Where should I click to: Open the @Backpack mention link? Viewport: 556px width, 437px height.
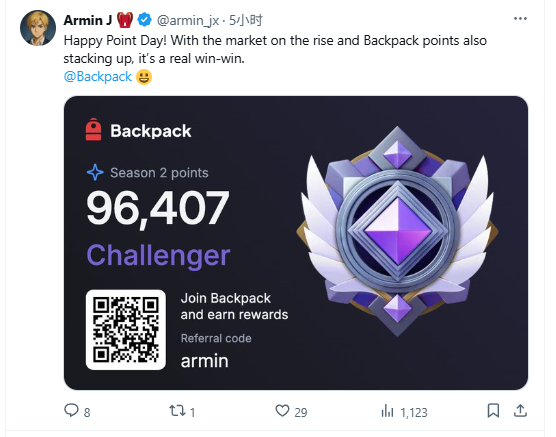(98, 77)
